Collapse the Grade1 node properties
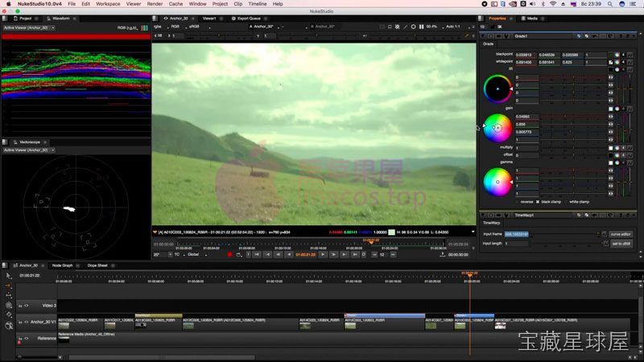644x362 pixels. click(483, 36)
